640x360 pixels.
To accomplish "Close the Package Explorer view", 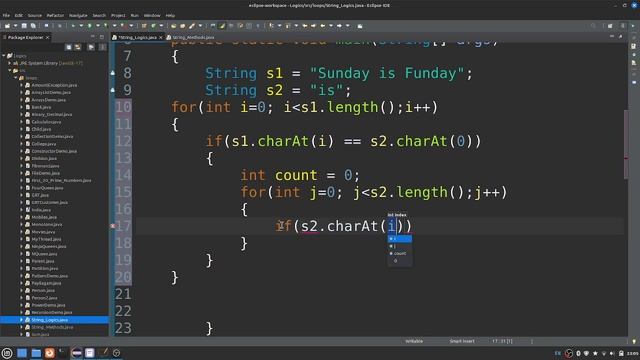I will coord(47,37).
